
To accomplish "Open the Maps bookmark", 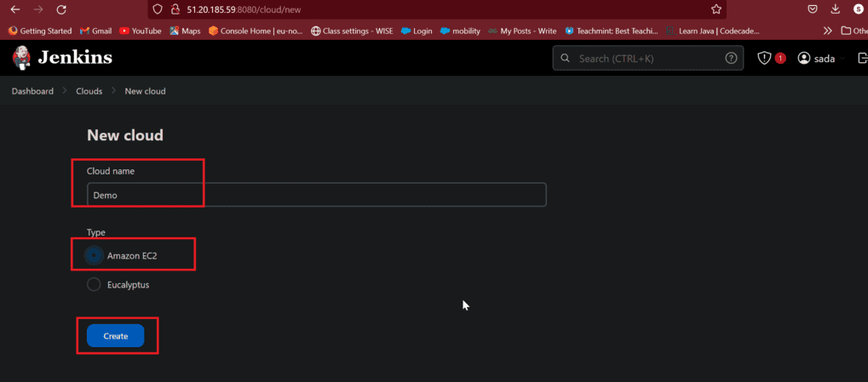I will tap(185, 31).
